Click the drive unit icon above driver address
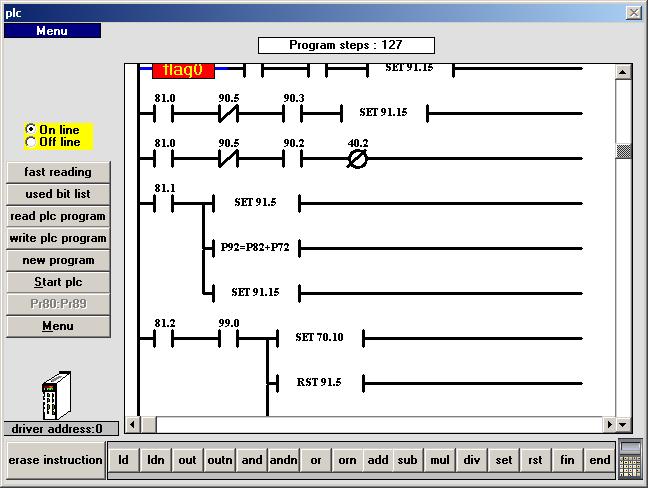This screenshot has width=648, height=488. (57, 395)
